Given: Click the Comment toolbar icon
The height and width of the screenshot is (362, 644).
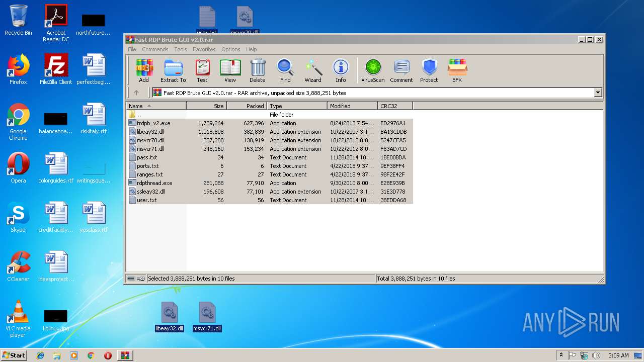Looking at the screenshot, I should tap(401, 70).
